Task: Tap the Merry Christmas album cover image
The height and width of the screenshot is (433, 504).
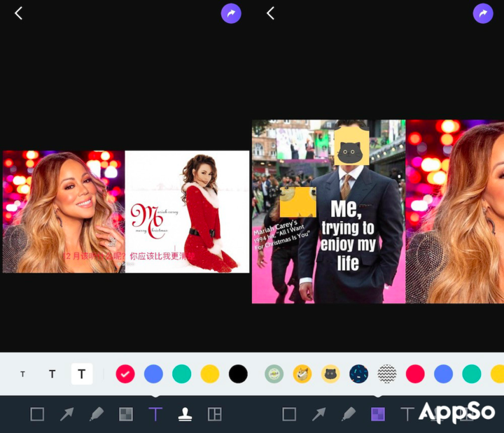Action: point(187,212)
